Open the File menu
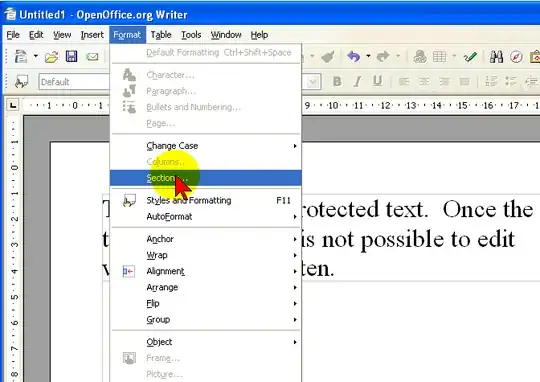This screenshot has height=382, width=540. click(x=13, y=35)
